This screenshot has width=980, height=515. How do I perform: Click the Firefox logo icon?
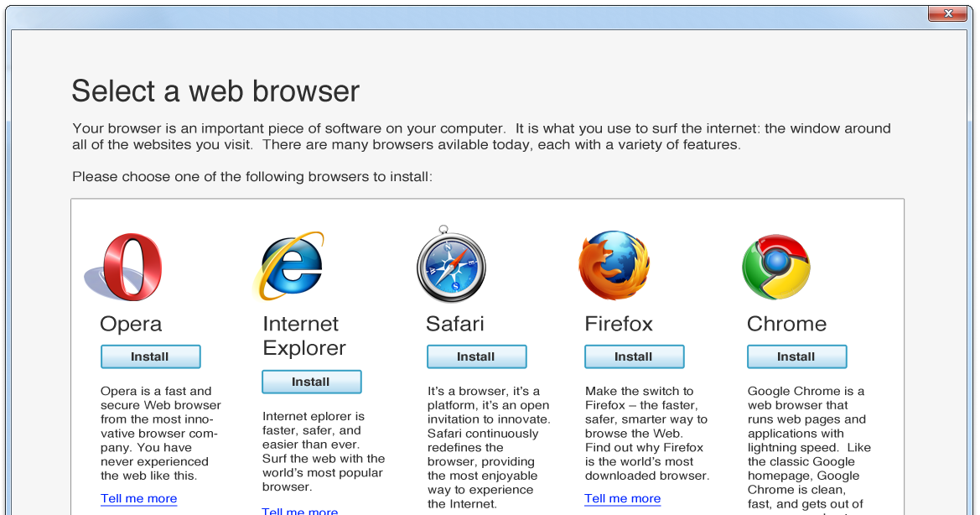point(614,265)
